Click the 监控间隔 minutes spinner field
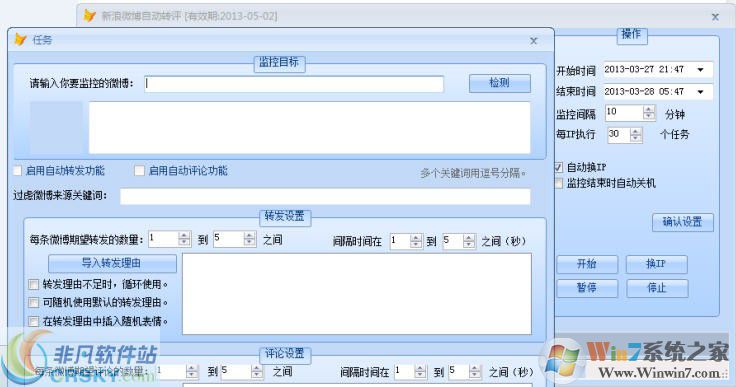 click(x=624, y=112)
